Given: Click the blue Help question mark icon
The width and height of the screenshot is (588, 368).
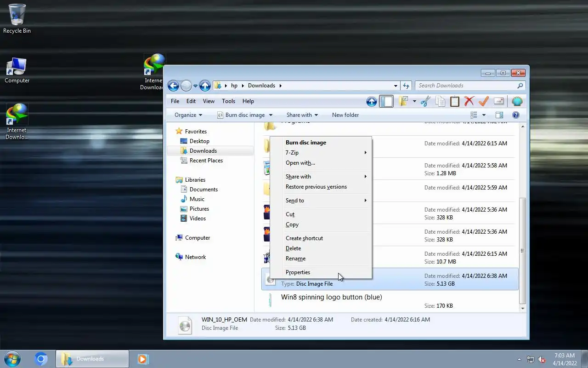Looking at the screenshot, I should coord(515,115).
